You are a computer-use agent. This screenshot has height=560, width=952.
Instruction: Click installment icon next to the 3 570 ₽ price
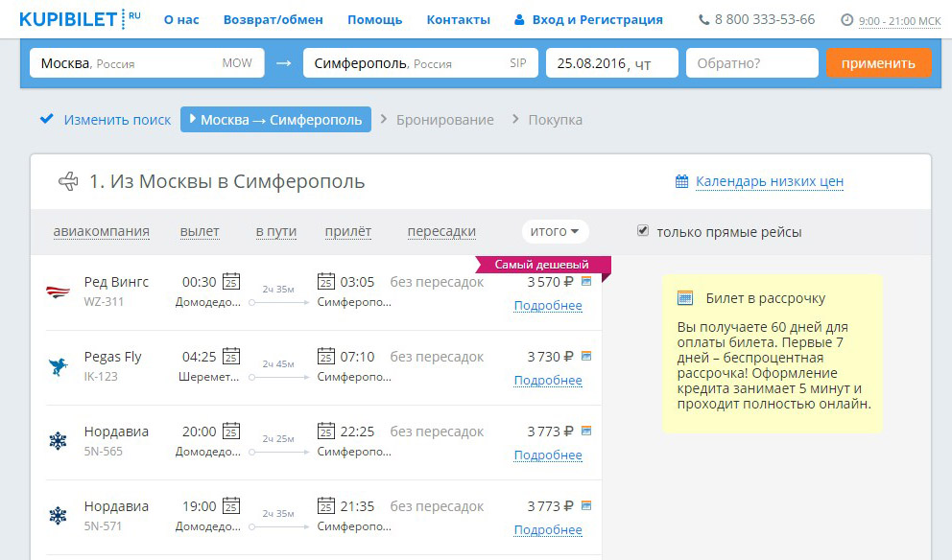[x=586, y=281]
